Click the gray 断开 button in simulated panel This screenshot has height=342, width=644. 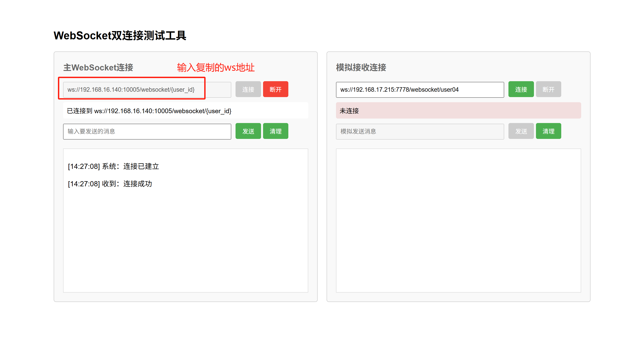[548, 89]
